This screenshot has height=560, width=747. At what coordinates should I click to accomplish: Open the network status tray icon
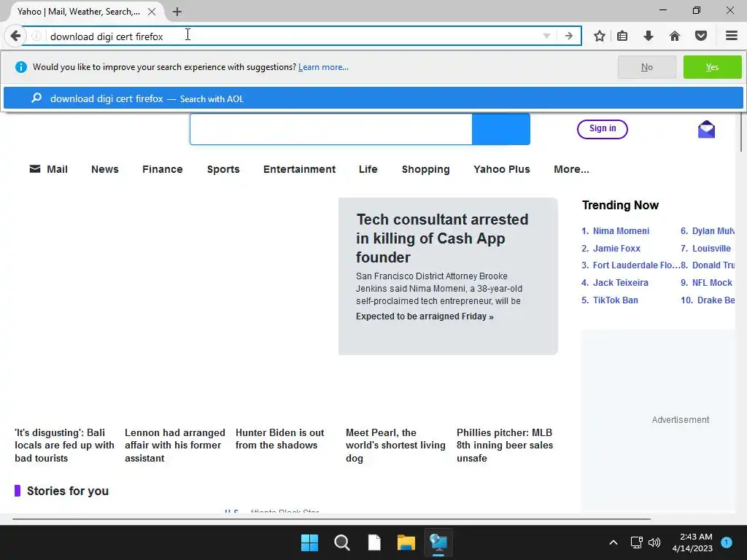click(x=636, y=542)
